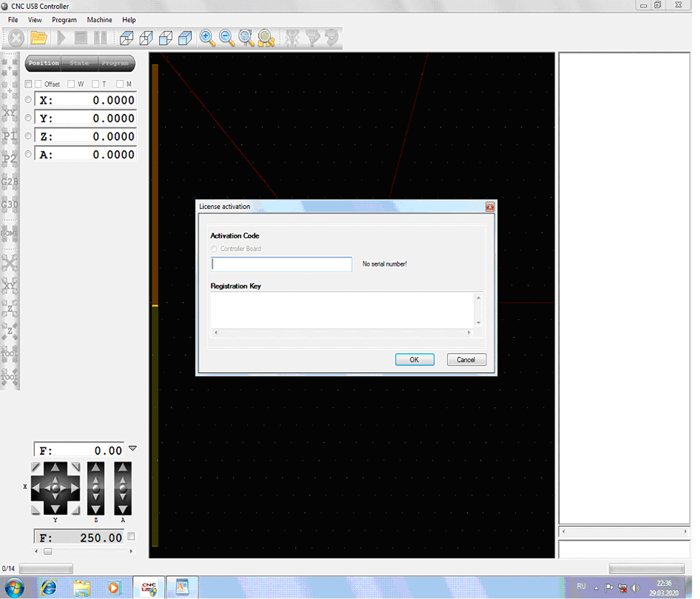Open the Machine menu
Screen dimensions: 700x599
99,20
